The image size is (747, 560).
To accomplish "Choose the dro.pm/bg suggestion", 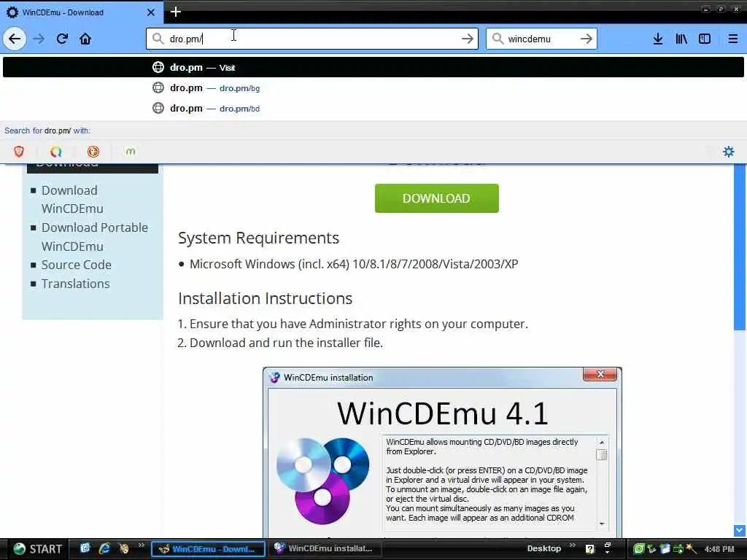I will [373, 87].
